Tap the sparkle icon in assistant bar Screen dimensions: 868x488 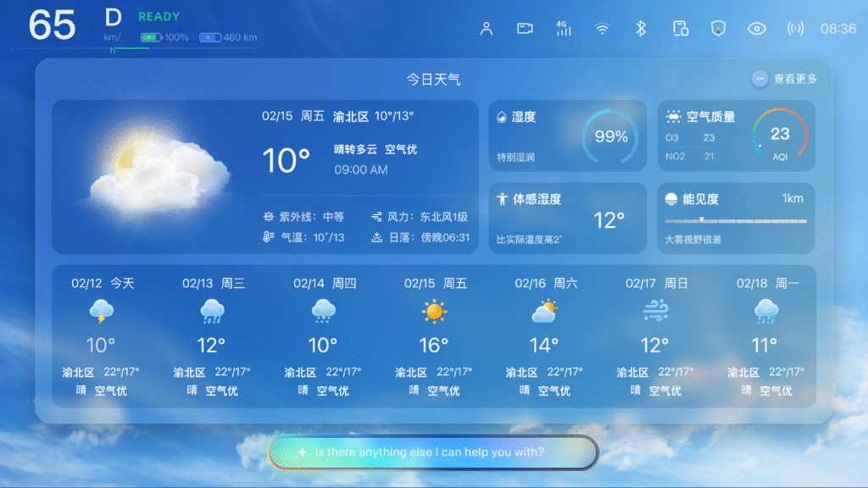[x=302, y=452]
